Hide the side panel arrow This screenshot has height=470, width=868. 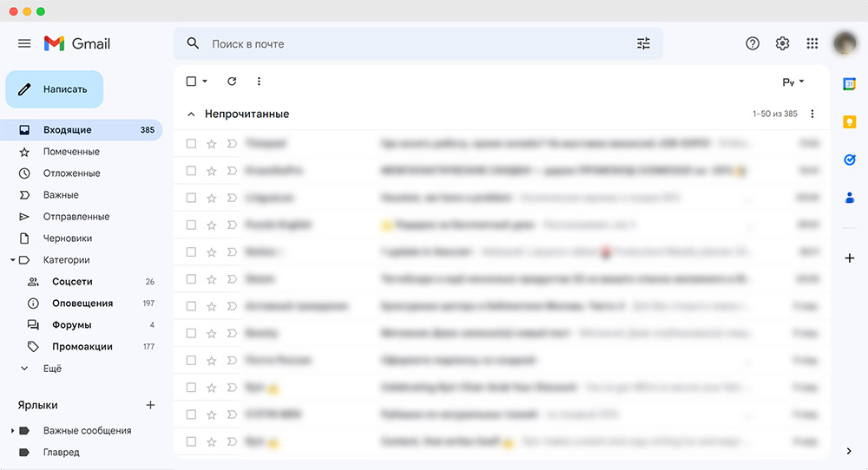point(849,451)
